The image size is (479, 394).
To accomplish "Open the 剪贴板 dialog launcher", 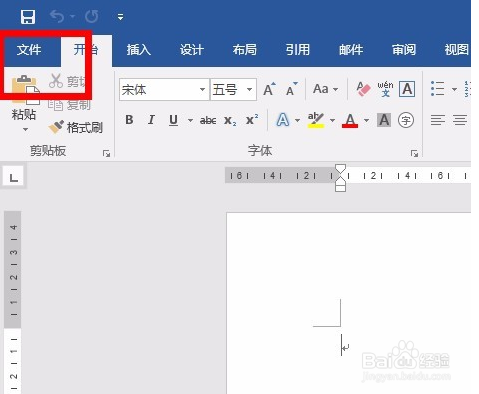I will [x=106, y=153].
